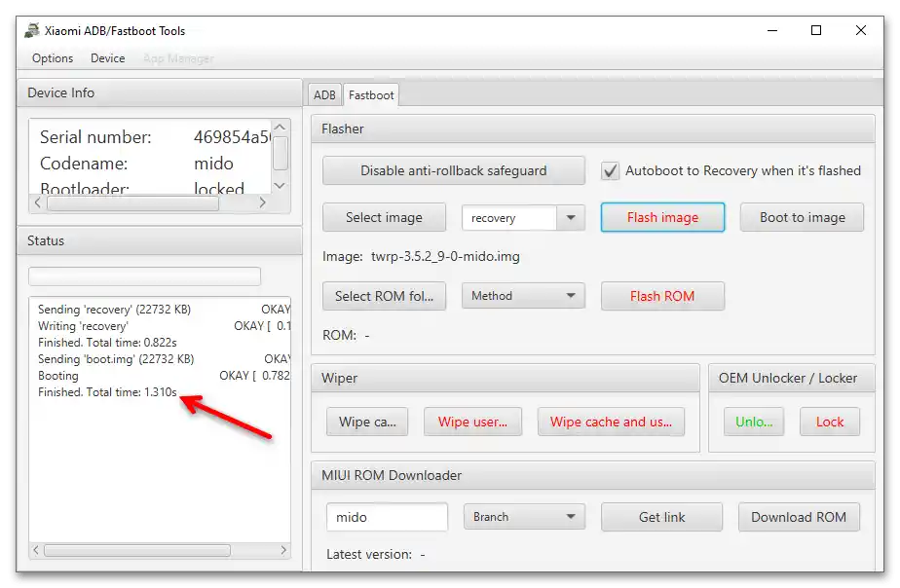The height and width of the screenshot is (588, 900).
Task: Click the 'Booting' log line
Action: [x=164, y=376]
